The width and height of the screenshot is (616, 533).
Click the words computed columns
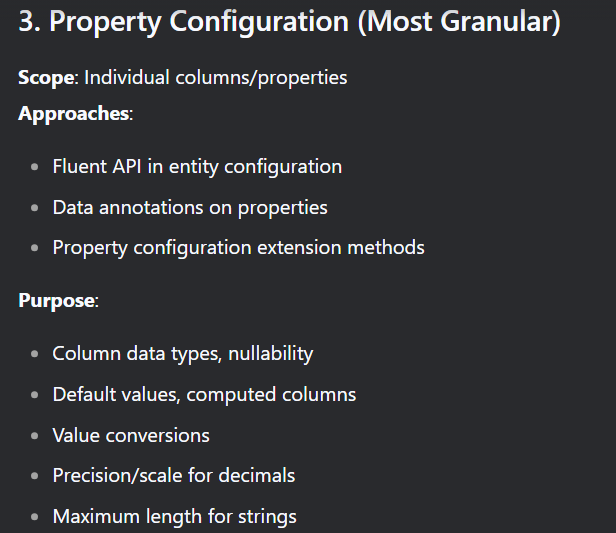(271, 394)
